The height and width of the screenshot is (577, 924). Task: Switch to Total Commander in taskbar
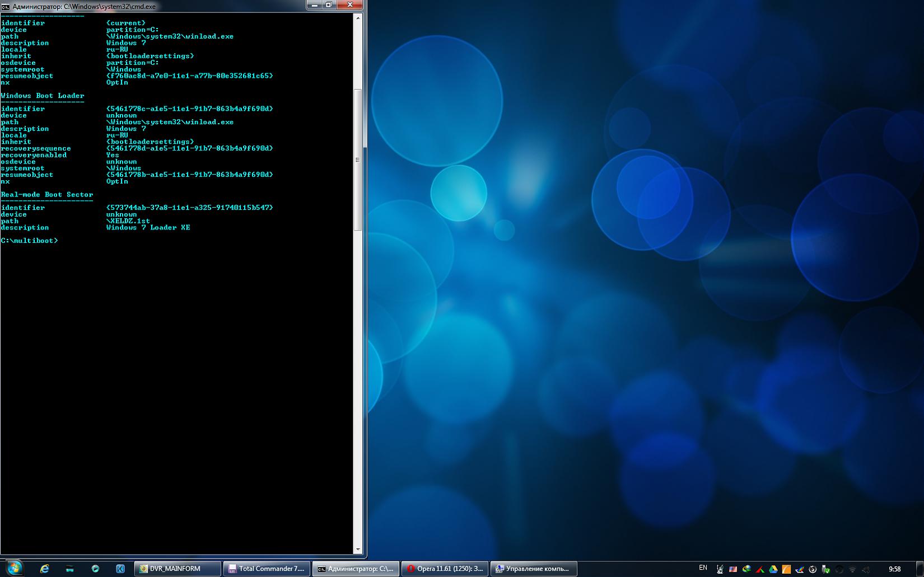(267, 569)
